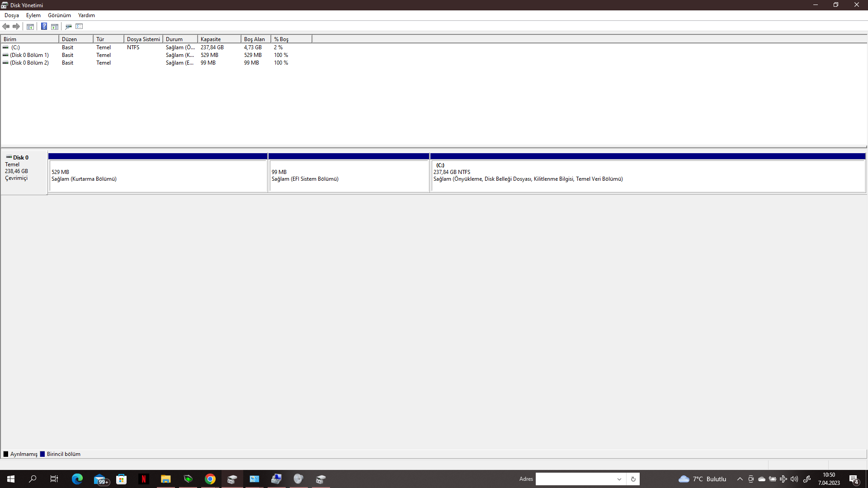
Task: Open the Eylem menu
Action: (33, 15)
